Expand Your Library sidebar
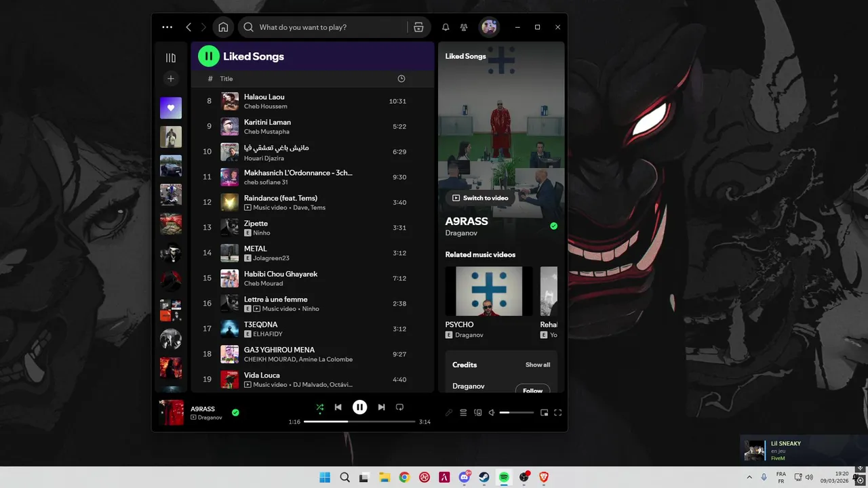868x488 pixels. [171, 58]
